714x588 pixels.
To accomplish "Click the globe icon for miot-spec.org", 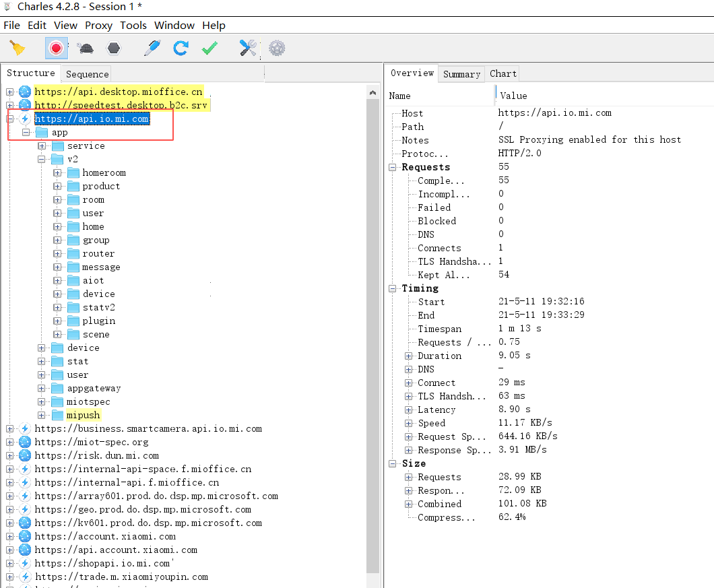I will (25, 442).
